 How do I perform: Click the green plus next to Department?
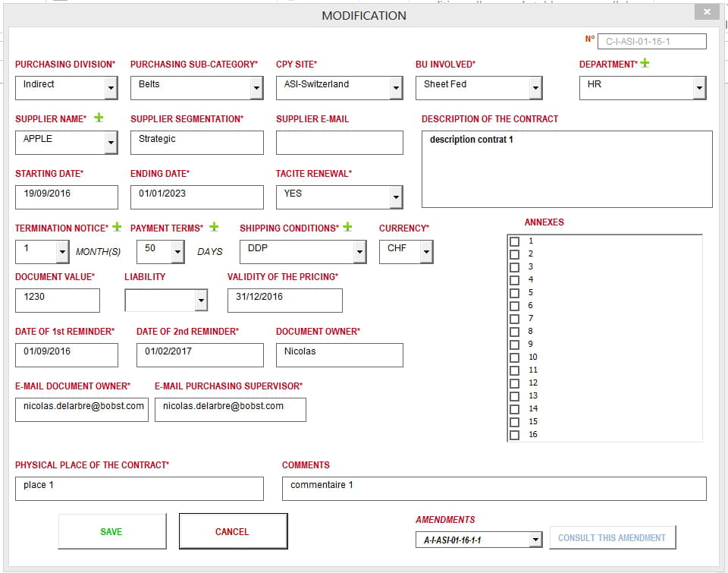click(645, 64)
